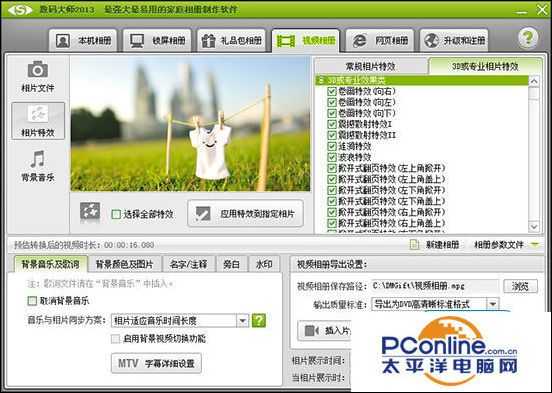Screen dimensions: 552x393
Task: Toggle 掀开式翻页特效(右上角盖上) checkbox
Action: [332, 223]
